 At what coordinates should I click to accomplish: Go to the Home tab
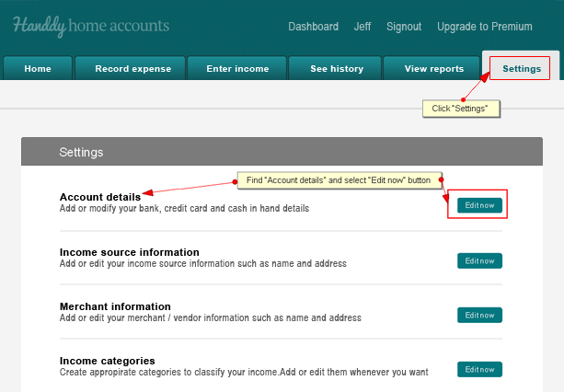(38, 68)
